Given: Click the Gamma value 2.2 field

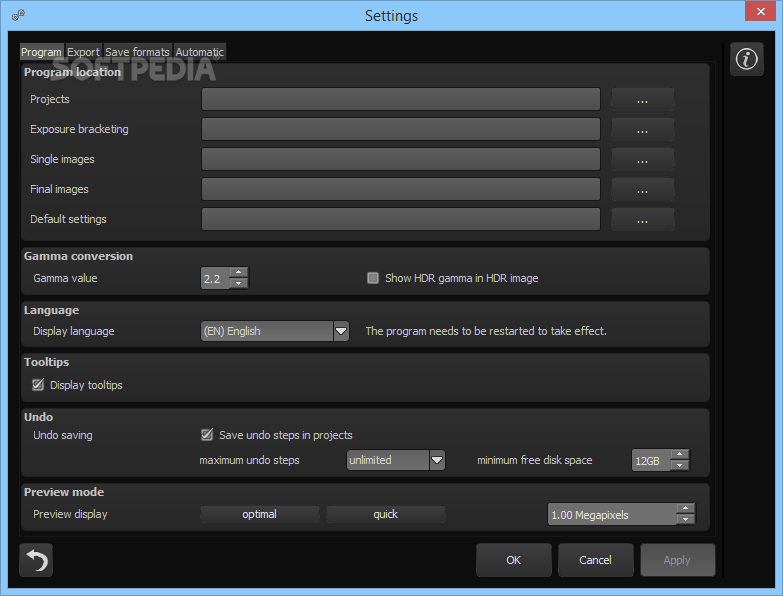Looking at the screenshot, I should tap(215, 279).
